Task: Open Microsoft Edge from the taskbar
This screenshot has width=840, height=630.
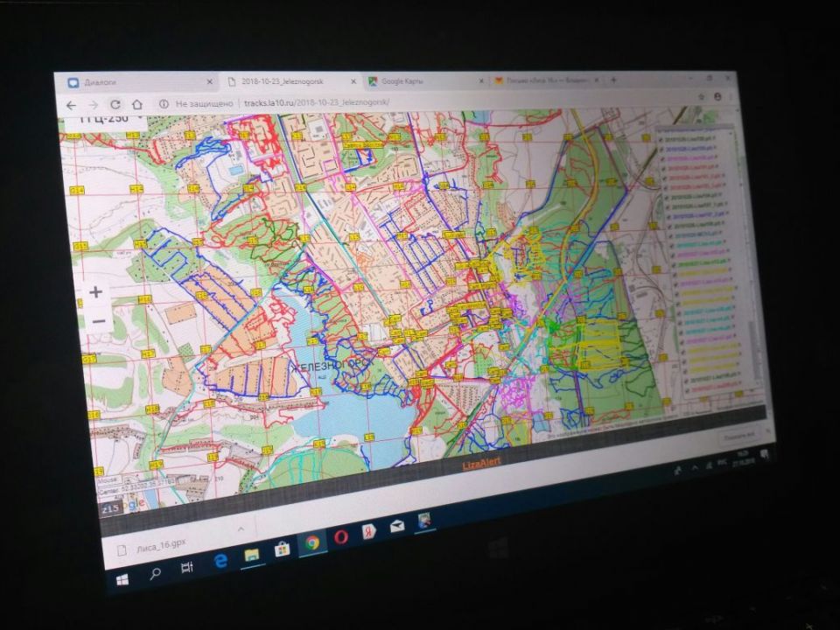Action: coord(220,561)
